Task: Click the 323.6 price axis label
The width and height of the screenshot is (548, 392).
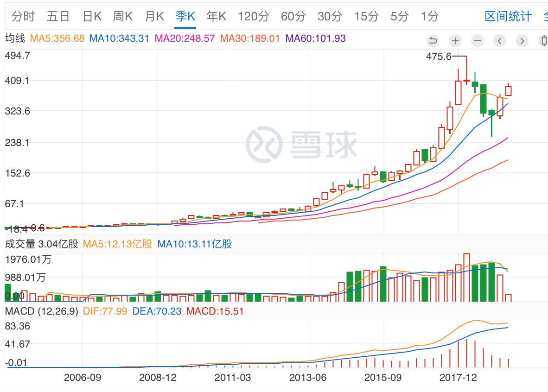Action: click(18, 111)
